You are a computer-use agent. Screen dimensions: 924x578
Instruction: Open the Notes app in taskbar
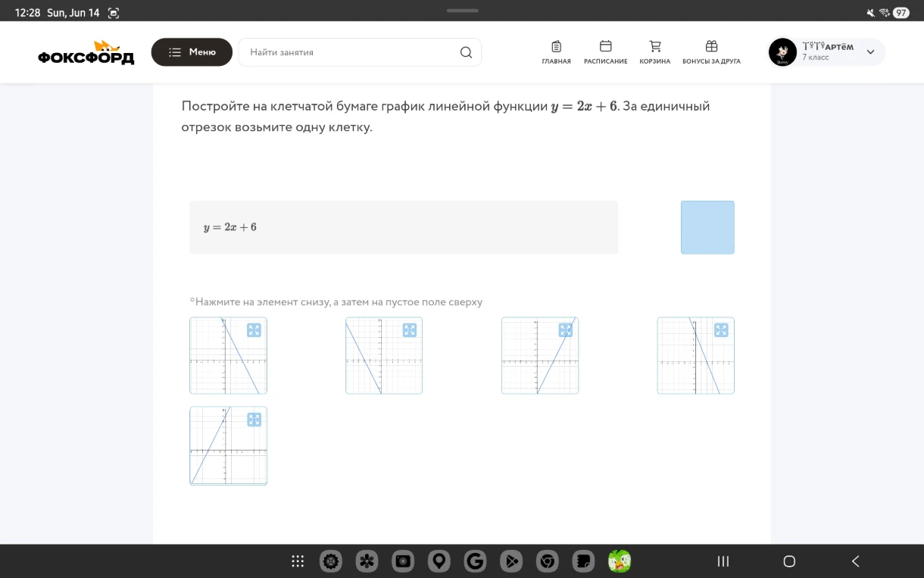click(x=583, y=561)
